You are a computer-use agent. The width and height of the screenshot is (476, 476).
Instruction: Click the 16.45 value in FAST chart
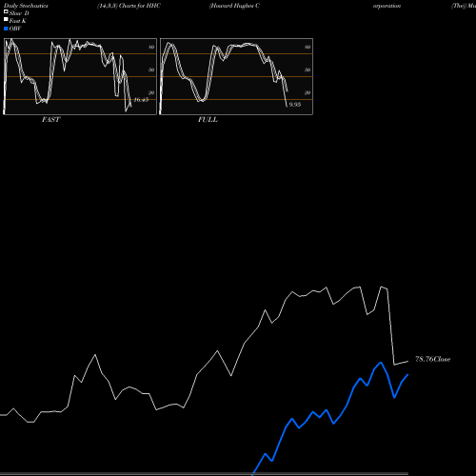click(141, 100)
